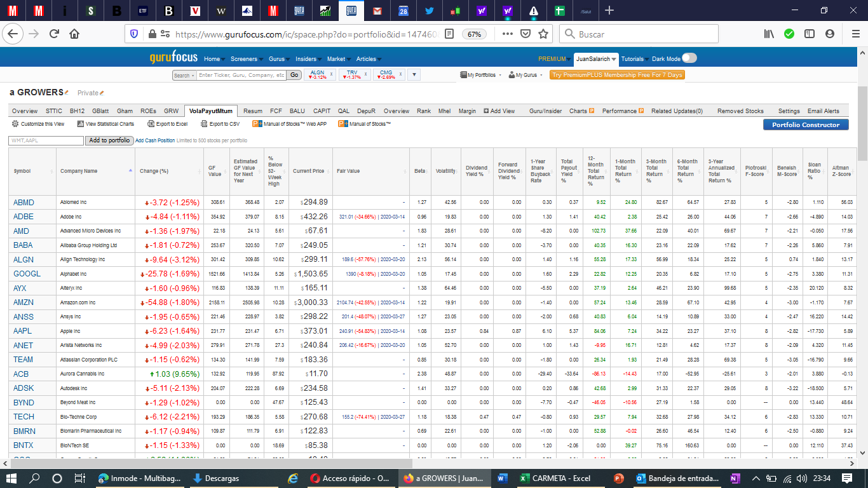Switch to the FCF view tab
Image resolution: width=868 pixels, height=488 pixels.
(276, 111)
